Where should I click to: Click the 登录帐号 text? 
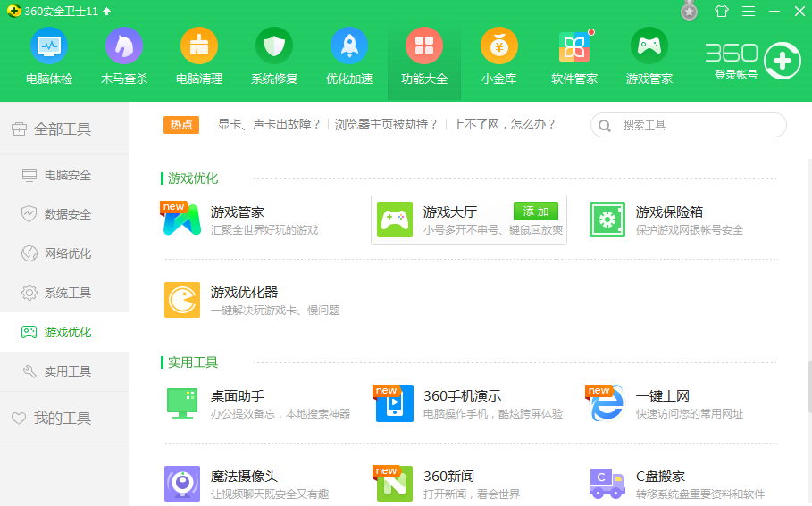coord(736,74)
